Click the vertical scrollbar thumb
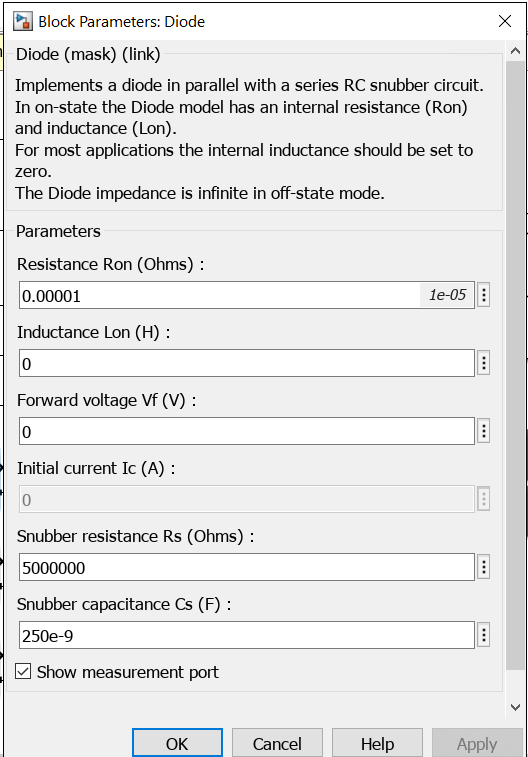528x757 pixels. pos(515,365)
